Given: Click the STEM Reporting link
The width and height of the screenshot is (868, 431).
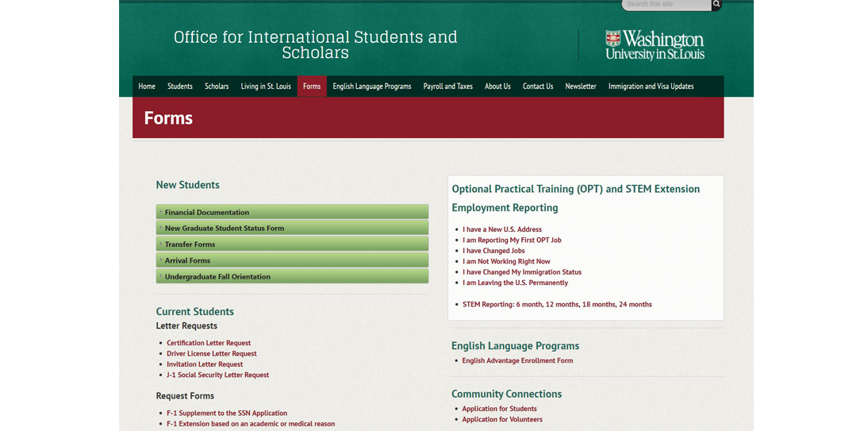Looking at the screenshot, I should click(557, 304).
